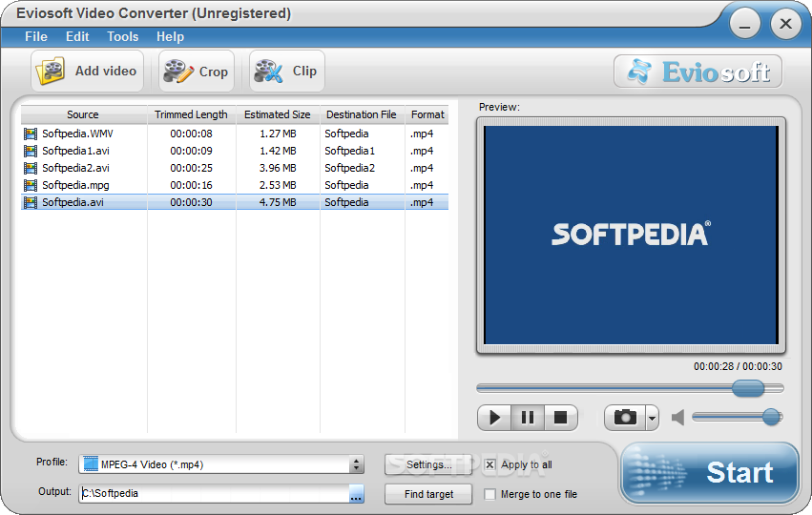The width and height of the screenshot is (812, 515).
Task: Click the film icon beside Softpedia.mpg
Action: 31,185
